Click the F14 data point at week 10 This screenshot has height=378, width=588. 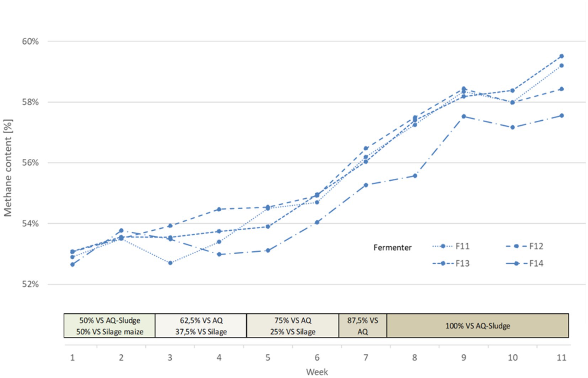513,127
